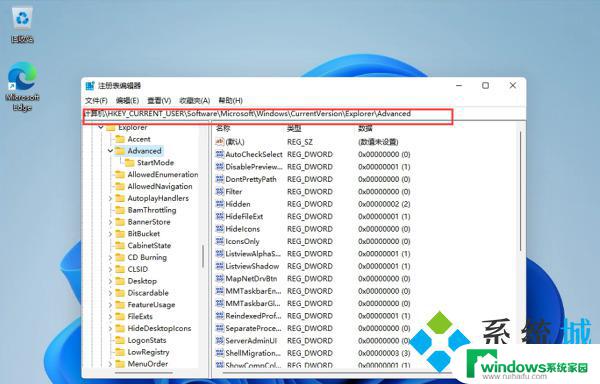Image resolution: width=600 pixels, height=384 pixels.
Task: Click the tree pane horizontal scrollbar
Action: (x=143, y=372)
